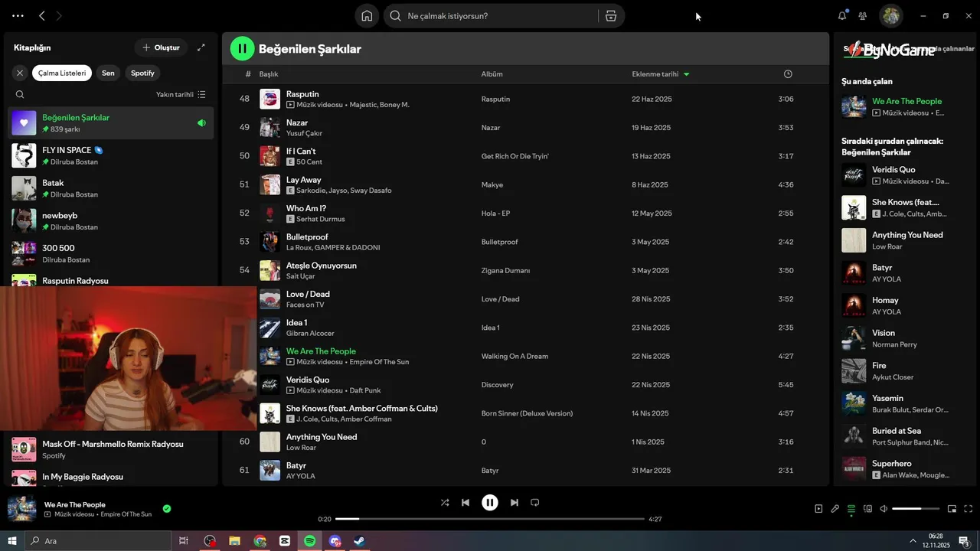Select the Çalma Listeleri filter chip

tap(62, 73)
